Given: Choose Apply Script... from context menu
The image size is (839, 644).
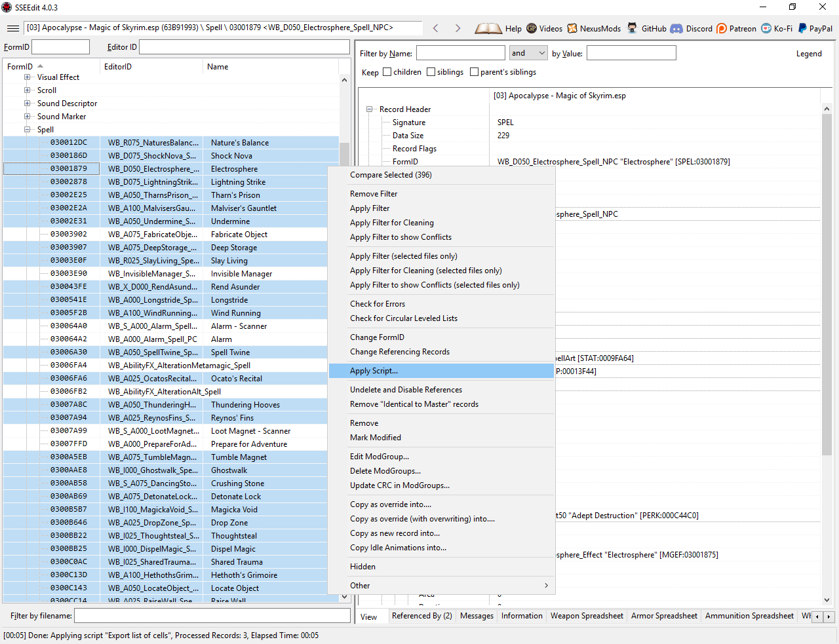Looking at the screenshot, I should pyautogui.click(x=374, y=371).
